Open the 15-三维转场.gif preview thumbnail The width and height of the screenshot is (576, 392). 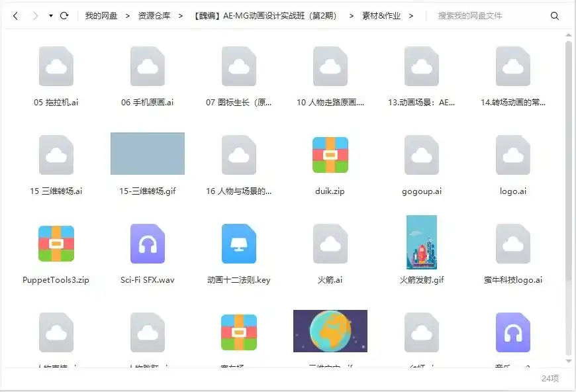click(x=148, y=154)
